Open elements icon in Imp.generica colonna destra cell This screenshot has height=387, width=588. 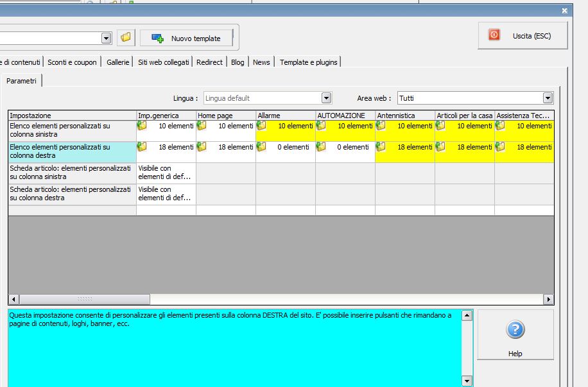[142, 146]
